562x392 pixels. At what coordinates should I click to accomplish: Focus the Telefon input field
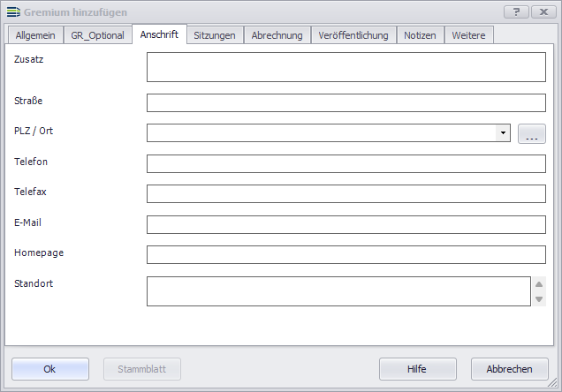(346, 164)
